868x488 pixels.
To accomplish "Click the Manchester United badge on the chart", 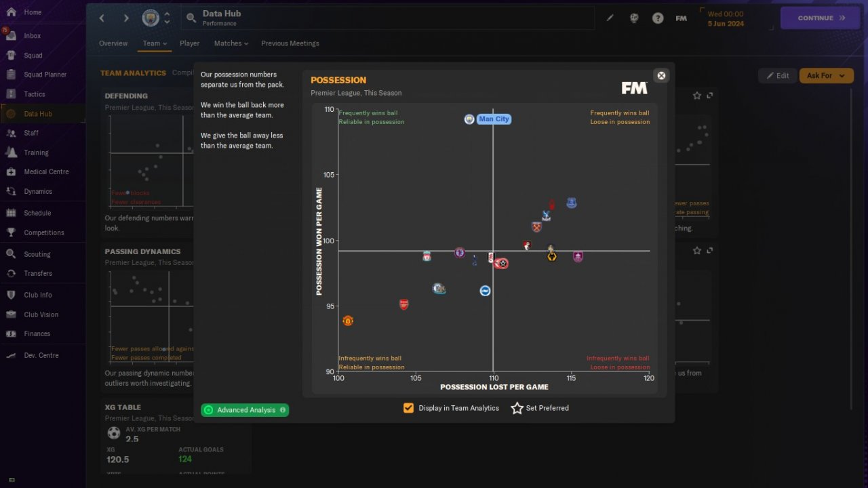I will (348, 321).
